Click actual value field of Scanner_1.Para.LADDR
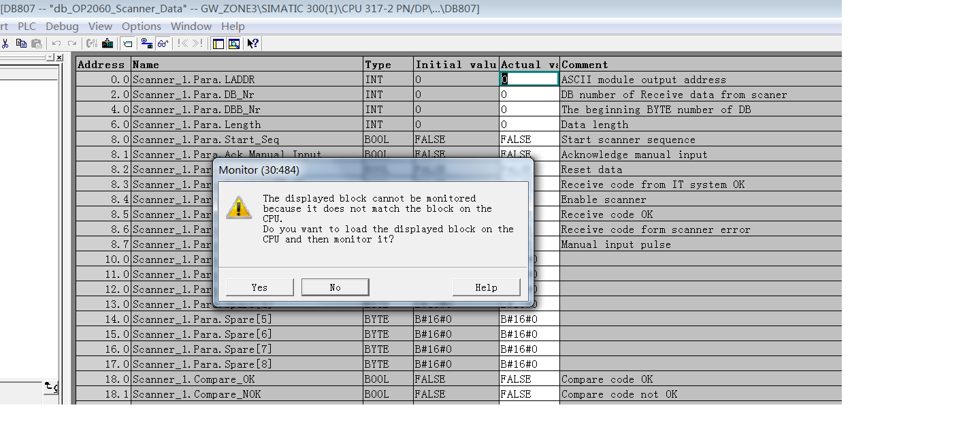 click(x=529, y=79)
